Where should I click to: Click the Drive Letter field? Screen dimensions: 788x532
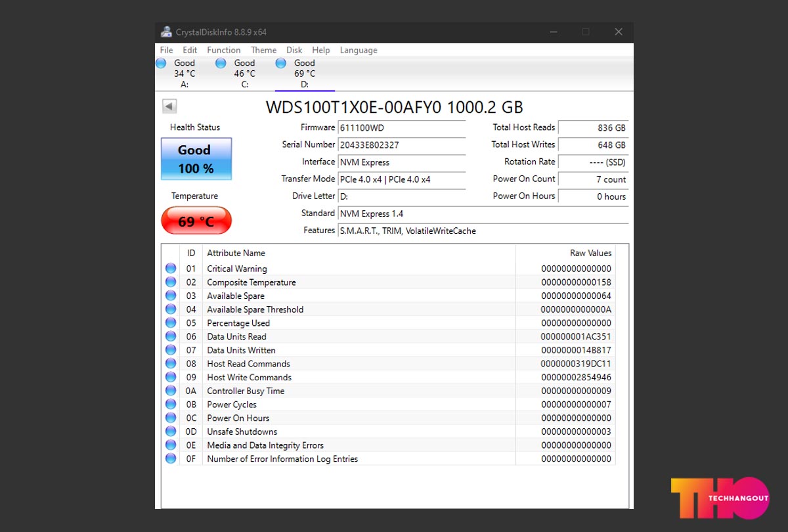point(401,196)
